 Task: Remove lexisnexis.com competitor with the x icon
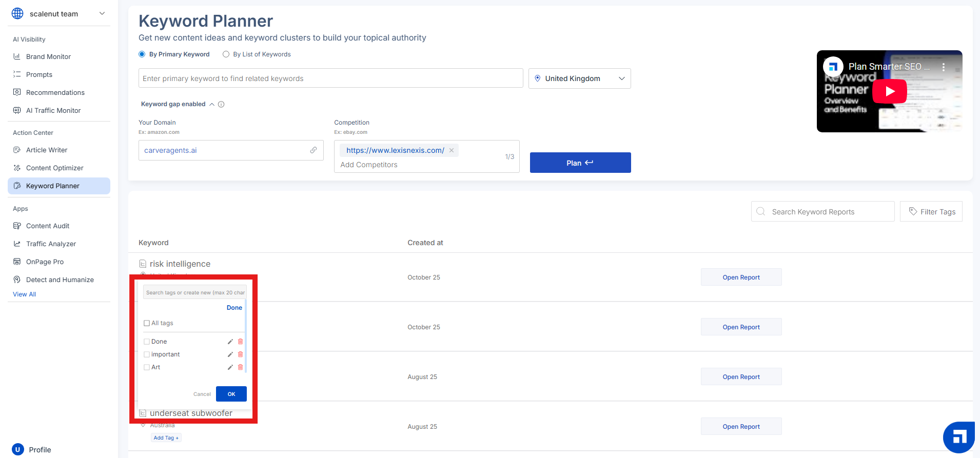tap(452, 150)
